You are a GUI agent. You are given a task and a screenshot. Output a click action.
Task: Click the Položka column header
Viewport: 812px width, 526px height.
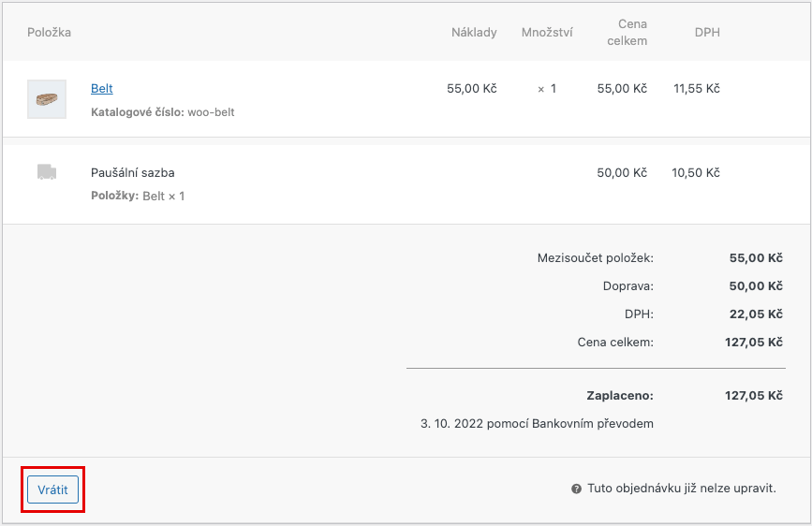[49, 33]
